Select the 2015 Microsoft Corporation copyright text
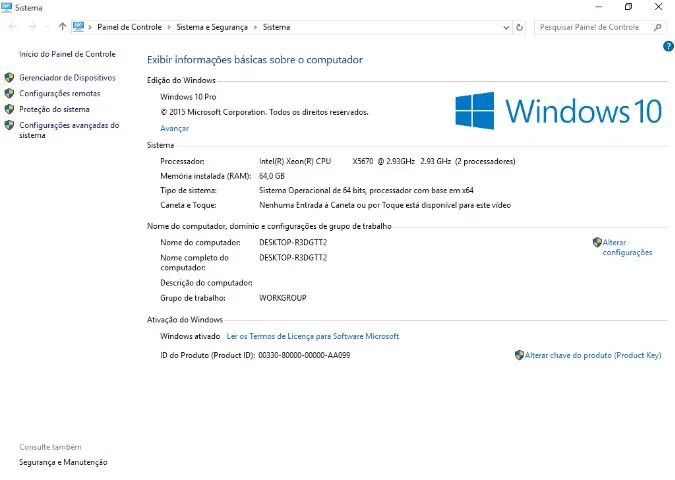The height and width of the screenshot is (480, 675). point(264,112)
